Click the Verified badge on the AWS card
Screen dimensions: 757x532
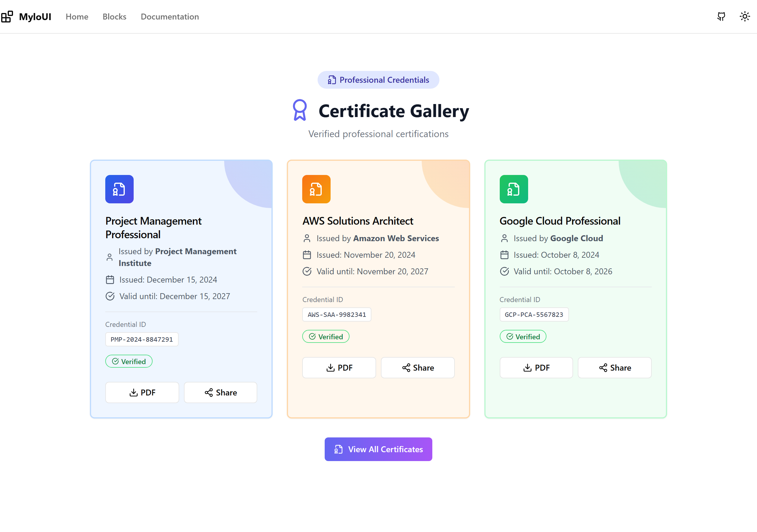(326, 337)
